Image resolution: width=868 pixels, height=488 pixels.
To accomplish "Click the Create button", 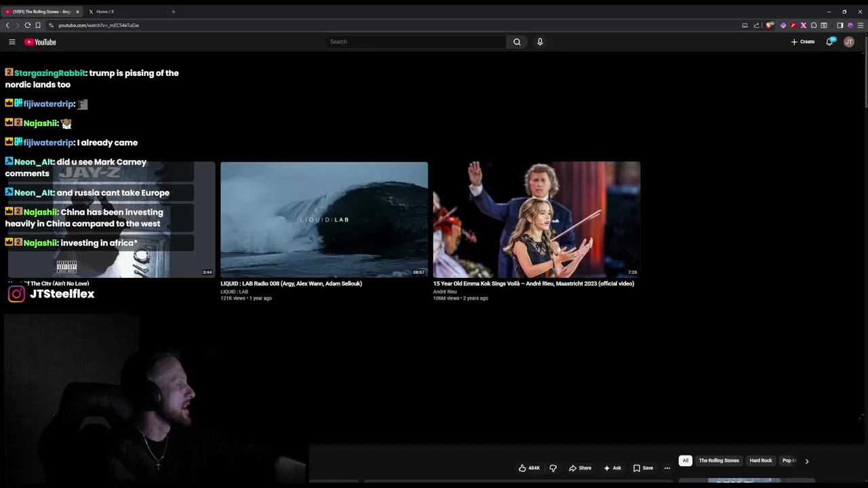I will click(803, 42).
